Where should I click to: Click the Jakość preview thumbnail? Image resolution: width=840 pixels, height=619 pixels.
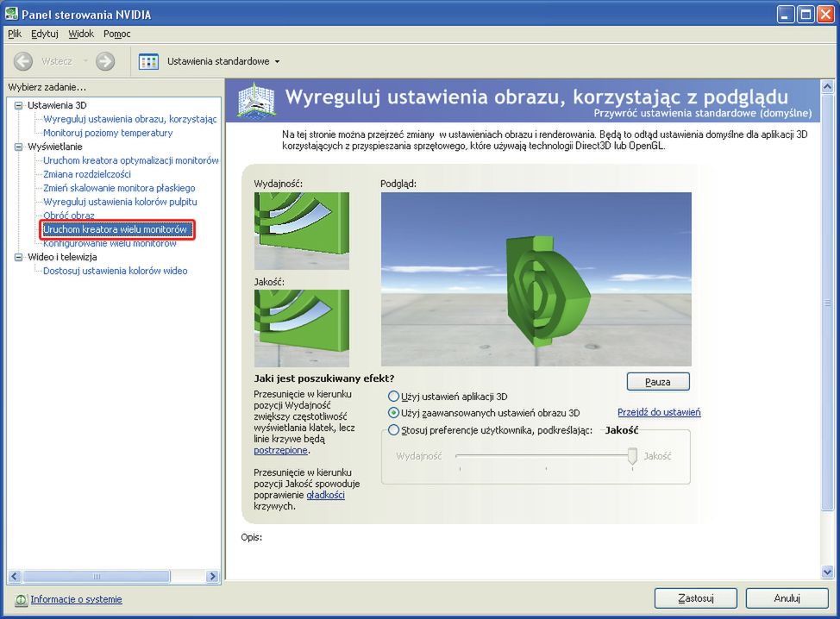(x=302, y=328)
